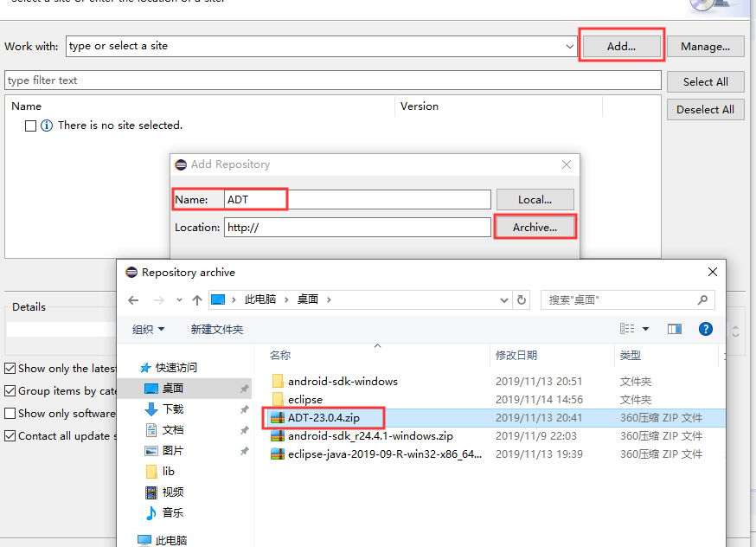Go forward in Repository archive dialog
This screenshot has width=756, height=547.
click(158, 300)
